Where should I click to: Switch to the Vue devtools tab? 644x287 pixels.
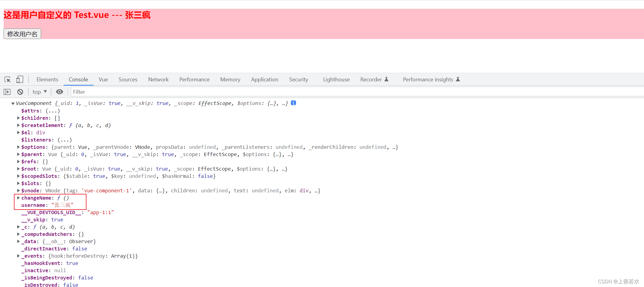103,80
